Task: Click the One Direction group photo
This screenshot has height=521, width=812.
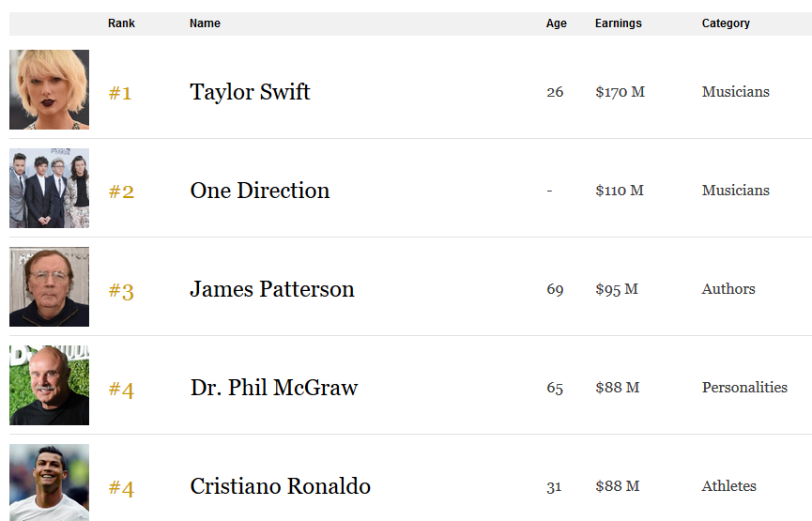Action: click(x=49, y=188)
